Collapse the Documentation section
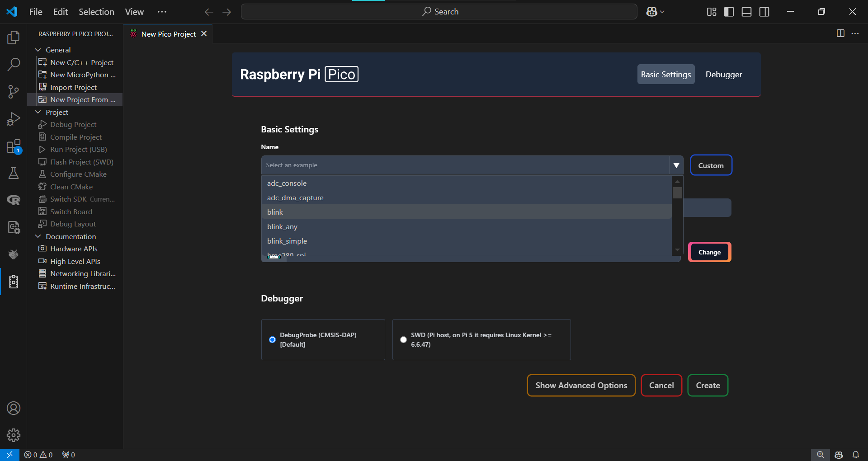868x461 pixels. (38, 236)
